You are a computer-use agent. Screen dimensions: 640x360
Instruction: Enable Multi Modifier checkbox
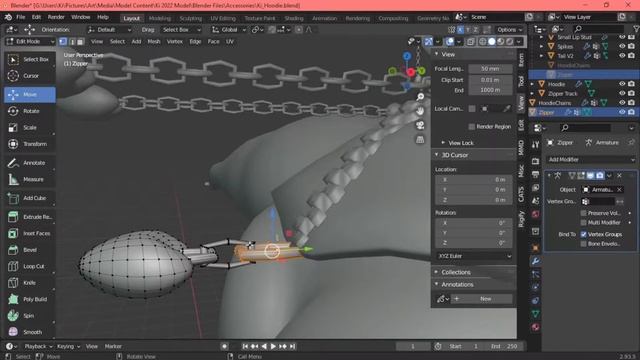(x=584, y=223)
